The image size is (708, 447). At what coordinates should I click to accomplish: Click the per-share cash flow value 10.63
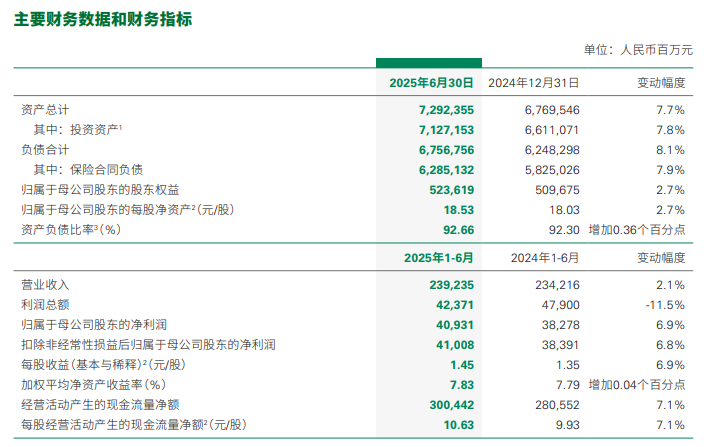(x=456, y=425)
